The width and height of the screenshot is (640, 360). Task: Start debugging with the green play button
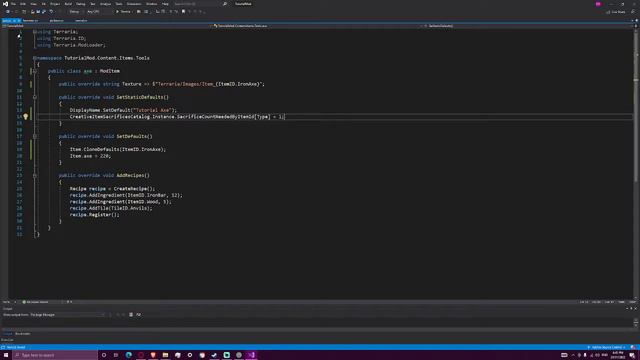point(123,12)
